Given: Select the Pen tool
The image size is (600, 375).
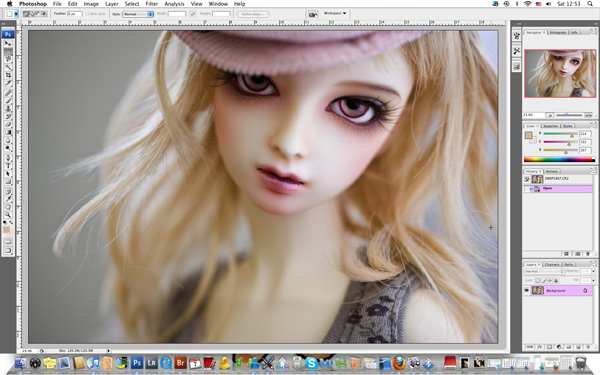Looking at the screenshot, I should point(8,158).
